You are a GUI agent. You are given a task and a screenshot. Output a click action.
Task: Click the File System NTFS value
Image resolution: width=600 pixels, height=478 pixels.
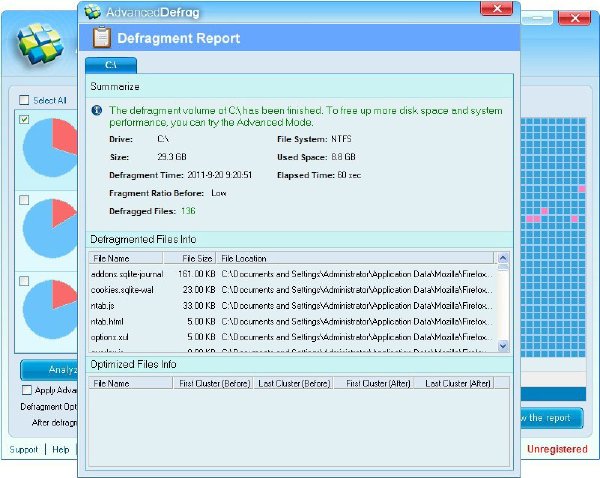point(341,139)
